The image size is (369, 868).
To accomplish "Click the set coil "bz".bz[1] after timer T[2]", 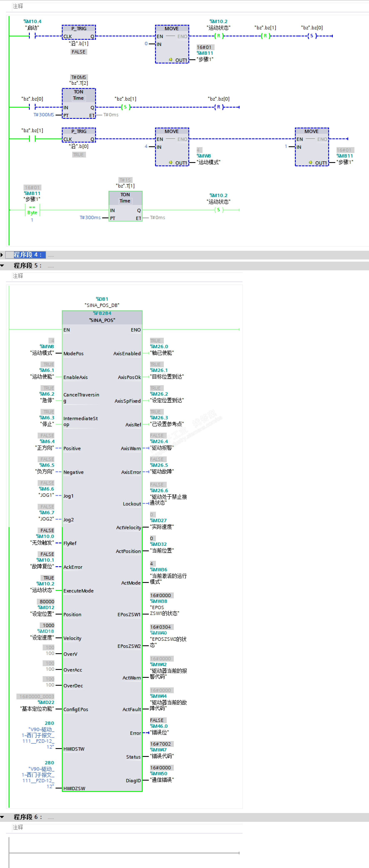I will click(125, 107).
